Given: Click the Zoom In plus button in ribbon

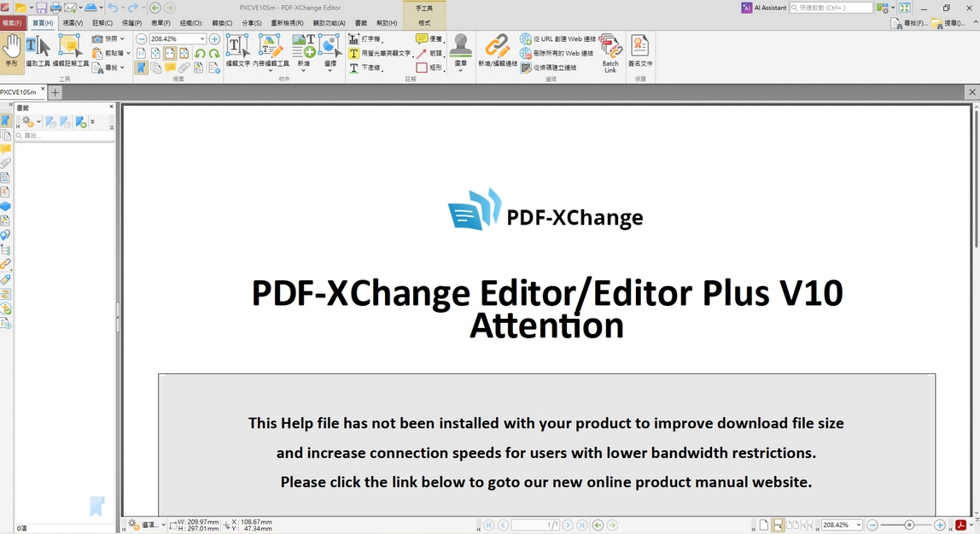Looking at the screenshot, I should tap(214, 38).
